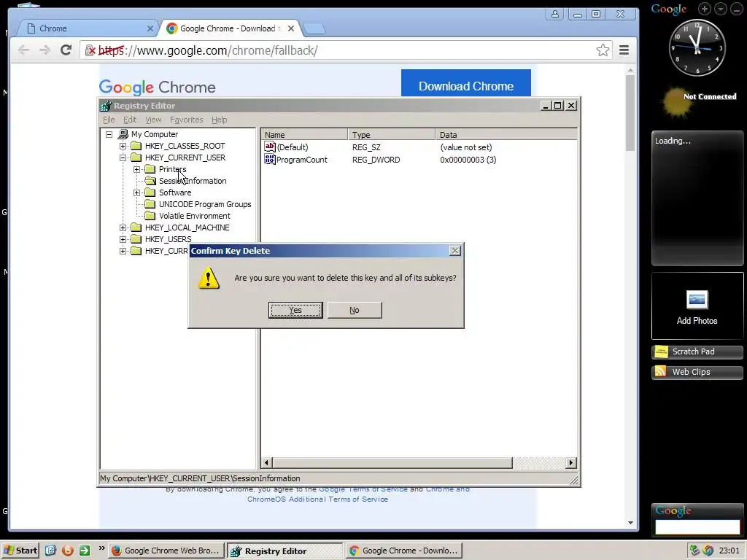
Task: Switch to Google Chrome - Download taskbar item
Action: pyautogui.click(x=404, y=551)
